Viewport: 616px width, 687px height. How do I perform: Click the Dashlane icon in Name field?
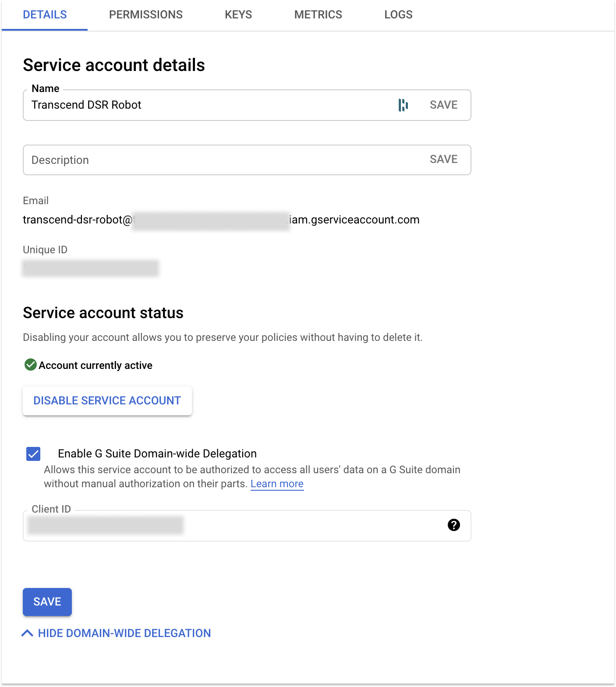[403, 105]
